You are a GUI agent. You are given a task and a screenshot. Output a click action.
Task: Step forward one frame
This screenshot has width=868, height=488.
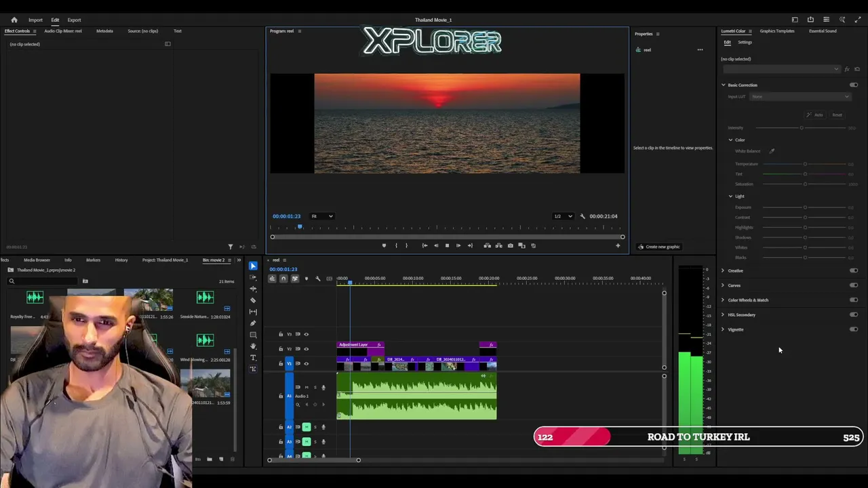pos(458,245)
